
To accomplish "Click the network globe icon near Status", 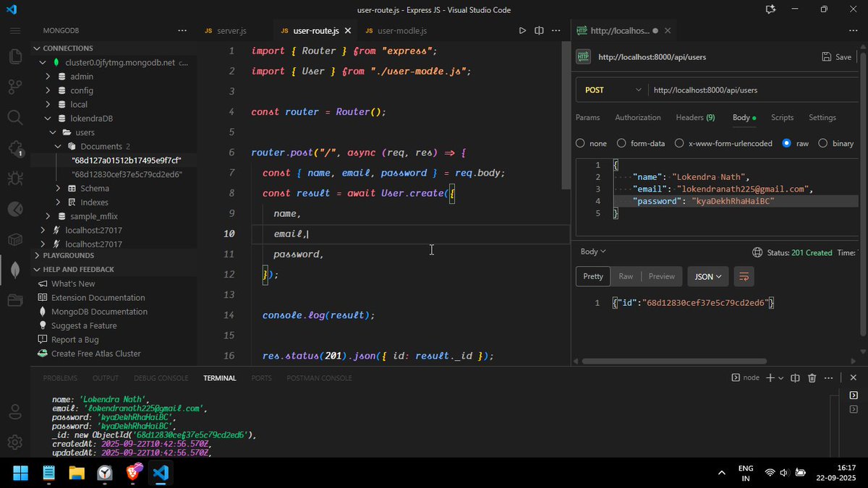I will pyautogui.click(x=757, y=252).
